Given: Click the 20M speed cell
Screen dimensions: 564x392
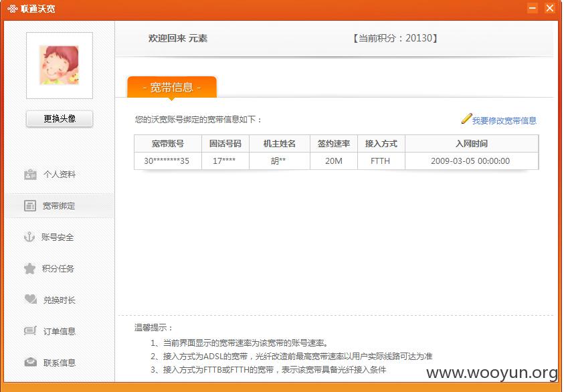Looking at the screenshot, I should pos(334,161).
